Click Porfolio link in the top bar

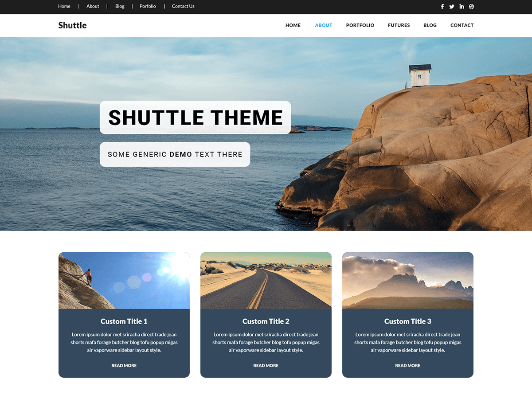coord(148,6)
